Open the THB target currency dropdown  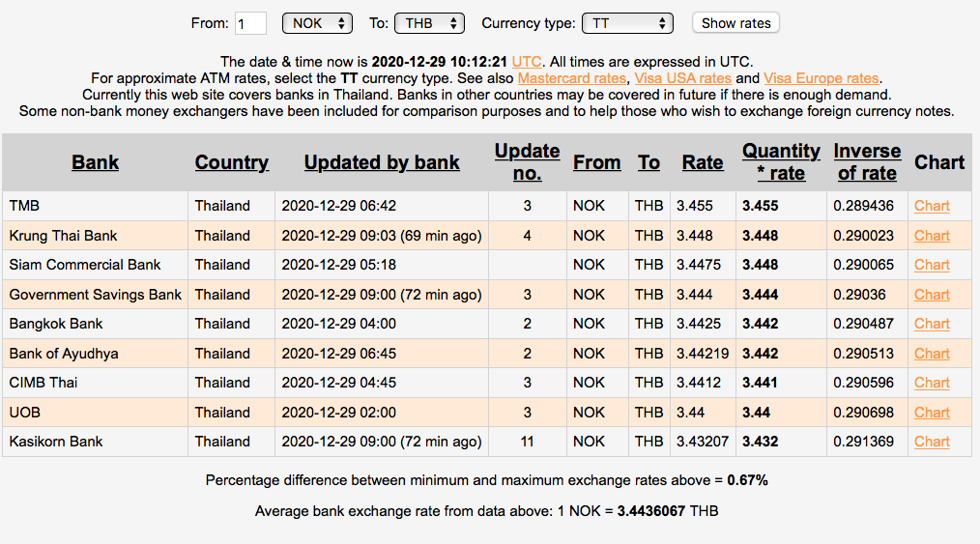tap(429, 23)
